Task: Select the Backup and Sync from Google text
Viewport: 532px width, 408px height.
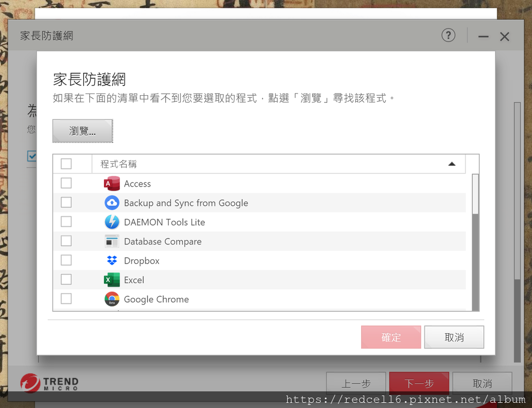Action: [186, 203]
